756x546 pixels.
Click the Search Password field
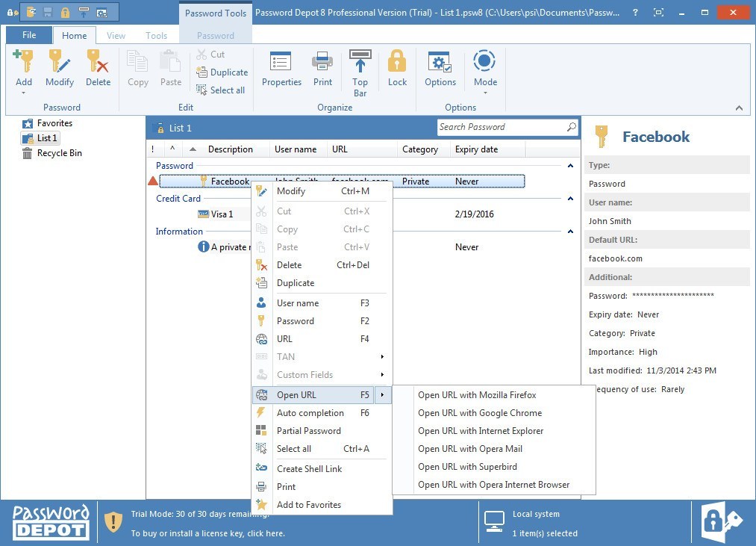pos(500,127)
